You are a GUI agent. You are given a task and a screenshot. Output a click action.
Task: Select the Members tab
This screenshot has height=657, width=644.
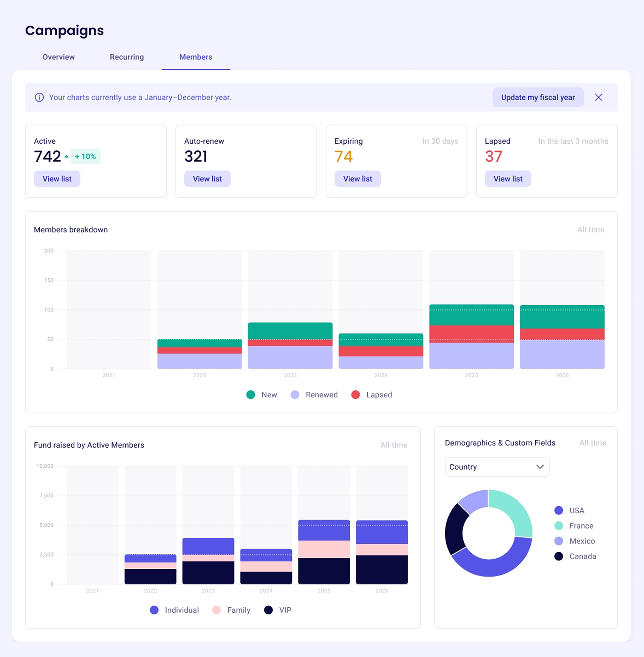tap(196, 57)
